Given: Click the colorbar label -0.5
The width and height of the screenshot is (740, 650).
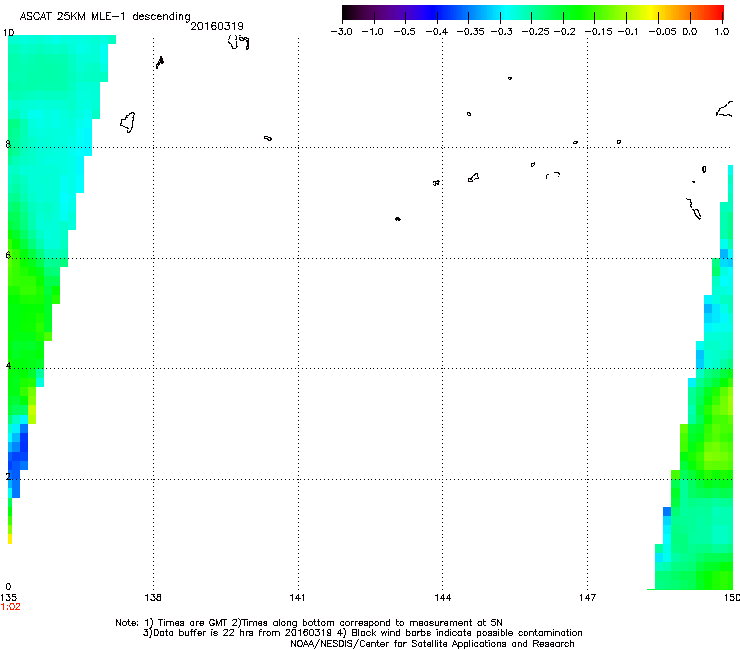Looking at the screenshot, I should tap(404, 32).
